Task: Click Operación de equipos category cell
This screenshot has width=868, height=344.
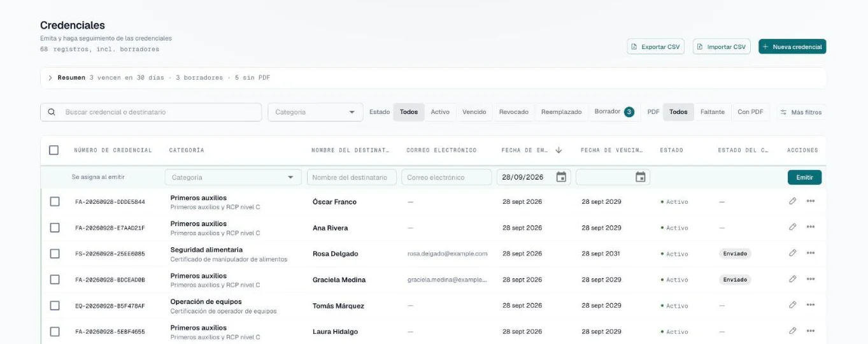Action: pyautogui.click(x=224, y=306)
